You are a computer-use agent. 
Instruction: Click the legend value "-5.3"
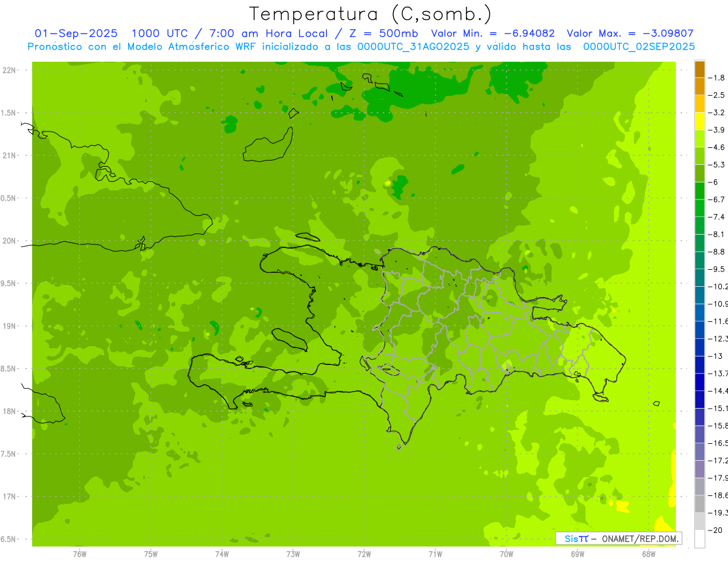(718, 164)
